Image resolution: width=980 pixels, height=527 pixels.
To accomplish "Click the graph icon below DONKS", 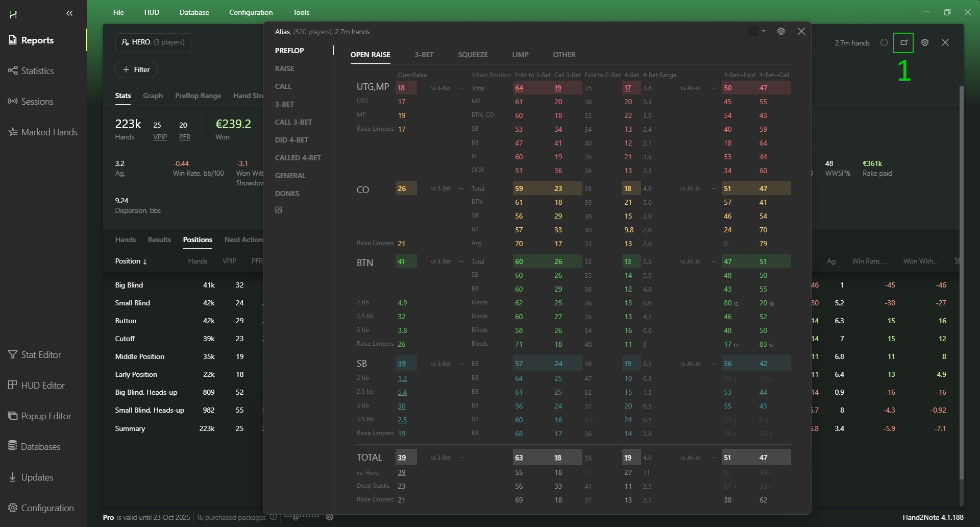I will 279,210.
